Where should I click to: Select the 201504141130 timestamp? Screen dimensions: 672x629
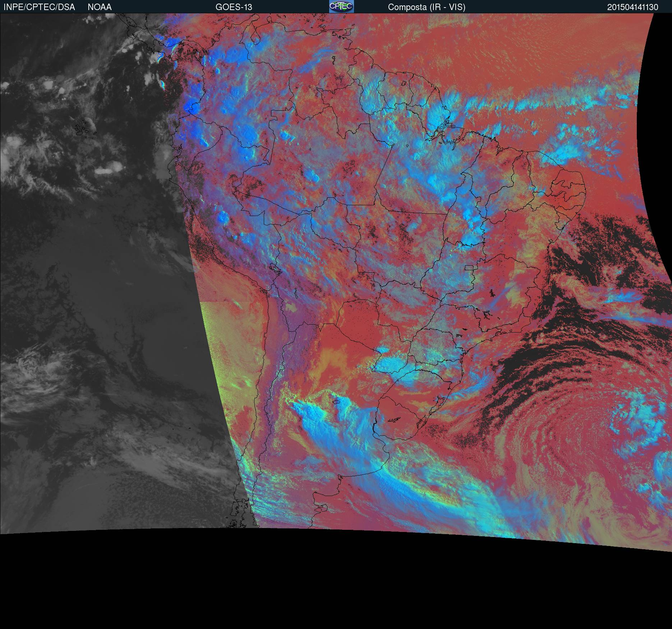click(x=632, y=7)
